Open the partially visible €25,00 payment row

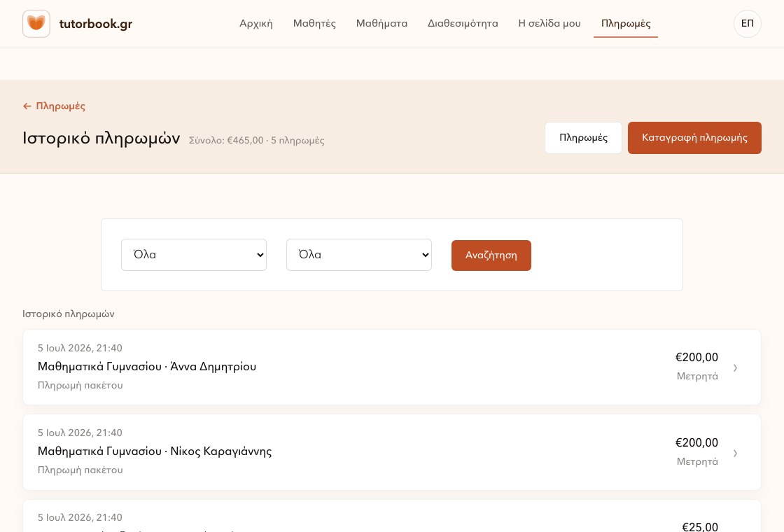391,516
